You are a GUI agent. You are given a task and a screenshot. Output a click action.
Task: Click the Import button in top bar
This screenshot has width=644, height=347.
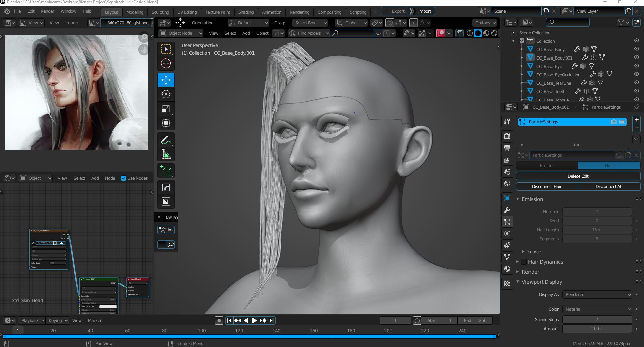(422, 11)
